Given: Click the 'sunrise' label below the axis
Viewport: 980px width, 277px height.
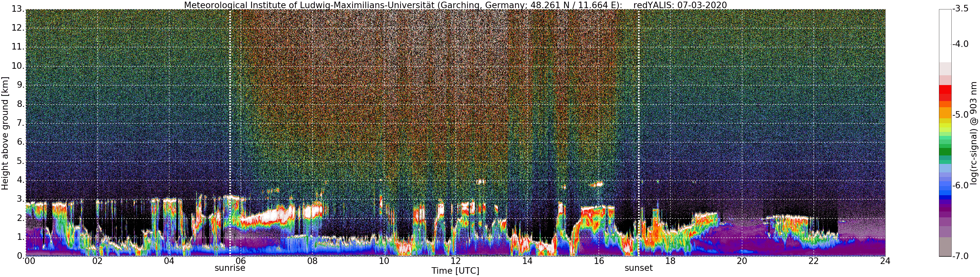Looking at the screenshot, I should pyautogui.click(x=230, y=268).
